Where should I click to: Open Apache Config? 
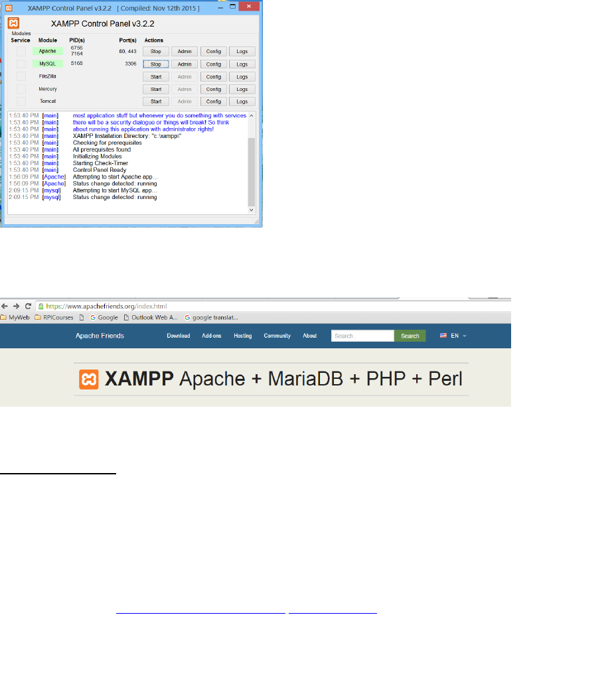[x=214, y=52]
